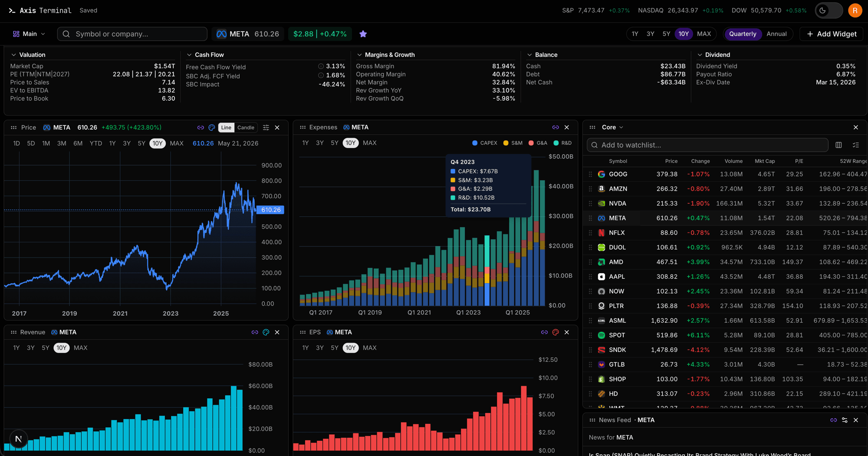This screenshot has width=868, height=456.
Task: Select 6M range in Price chart
Action: click(78, 143)
